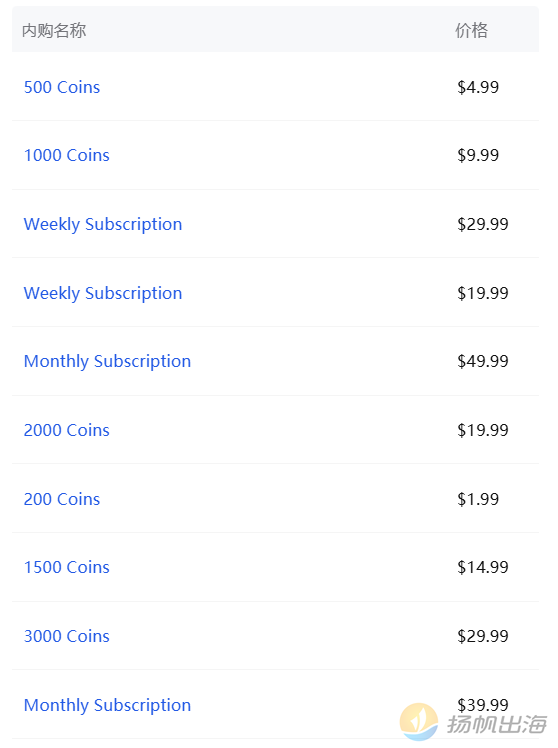This screenshot has height=748, width=558.
Task: Click the sailboat watermark logo icon
Action: coord(419,722)
